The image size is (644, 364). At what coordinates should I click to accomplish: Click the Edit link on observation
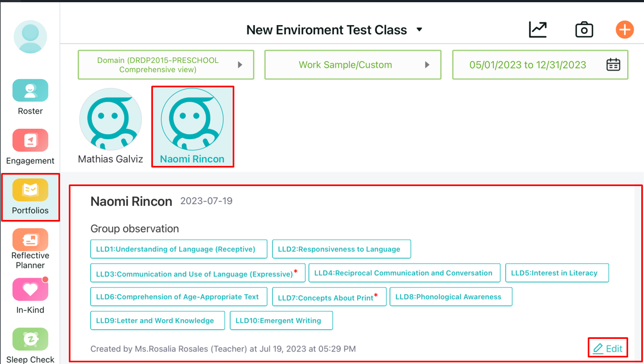pos(607,348)
